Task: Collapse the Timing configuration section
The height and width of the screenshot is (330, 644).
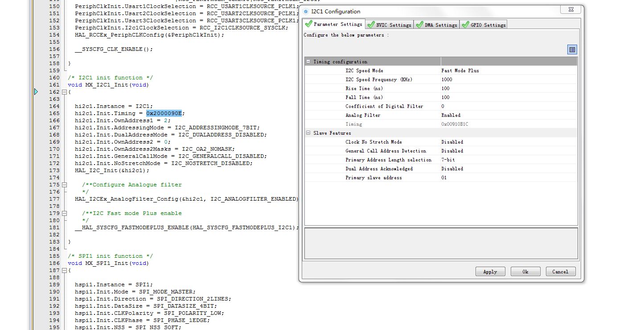Action: 308,62
